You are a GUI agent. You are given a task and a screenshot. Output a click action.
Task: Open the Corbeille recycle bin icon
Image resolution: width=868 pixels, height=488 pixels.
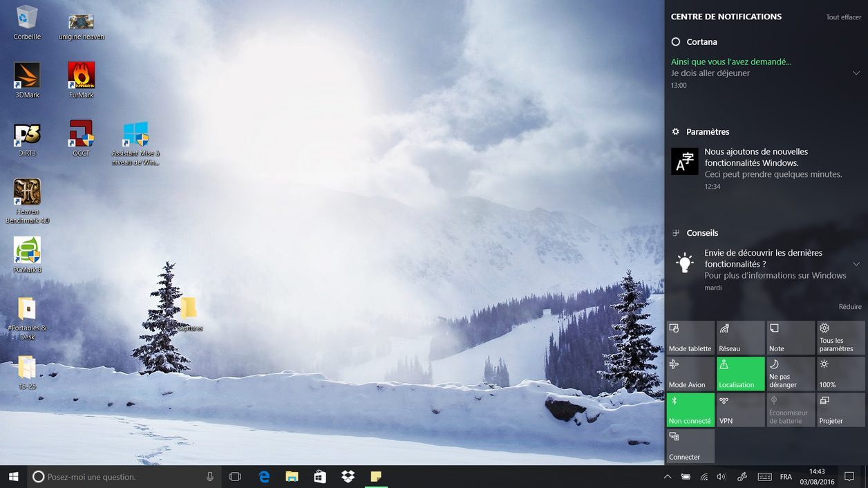27,18
